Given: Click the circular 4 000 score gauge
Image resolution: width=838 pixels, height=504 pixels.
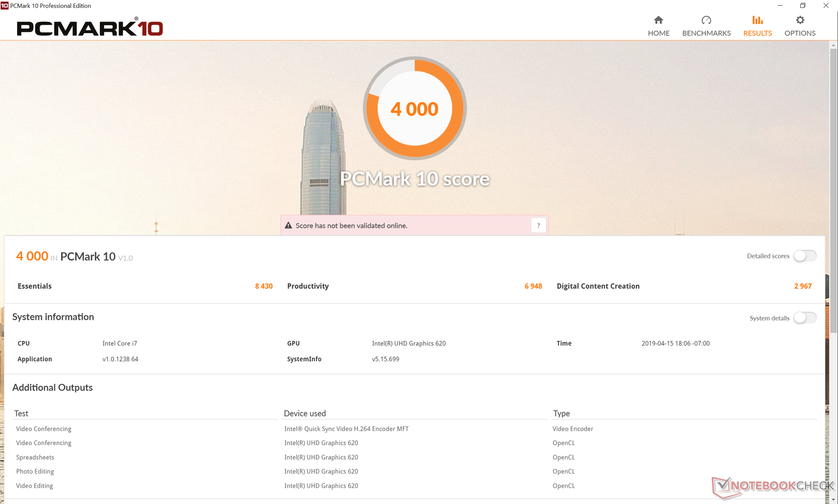Looking at the screenshot, I should click(415, 109).
